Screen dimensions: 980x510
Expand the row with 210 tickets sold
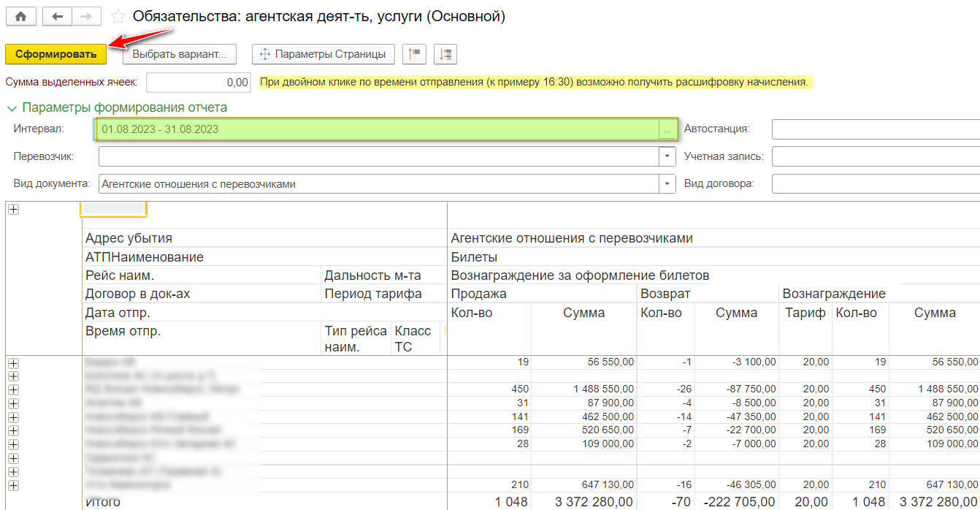(x=13, y=485)
